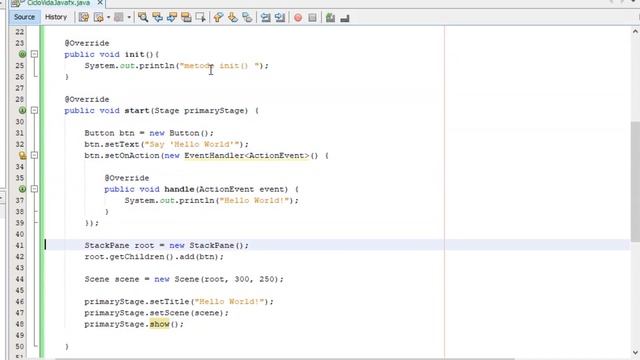Jump to last edit location icon
This screenshot has width=640, height=360.
84,18
